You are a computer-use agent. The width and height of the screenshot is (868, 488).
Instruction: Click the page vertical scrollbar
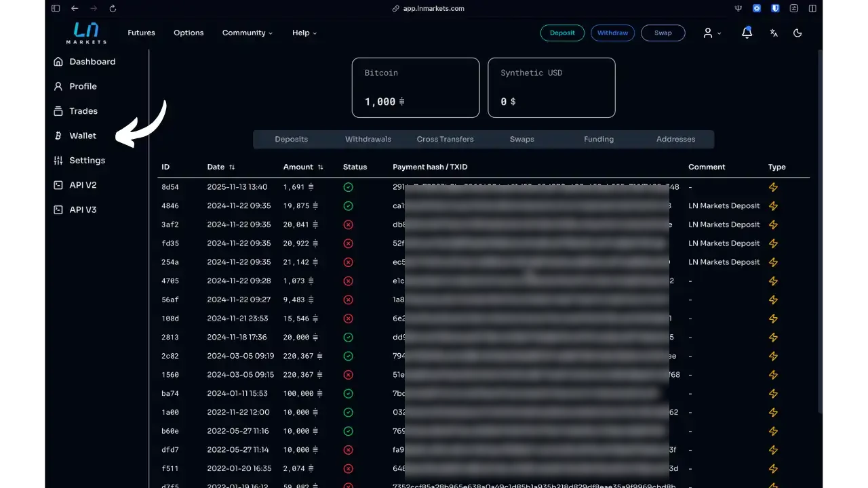(x=822, y=230)
